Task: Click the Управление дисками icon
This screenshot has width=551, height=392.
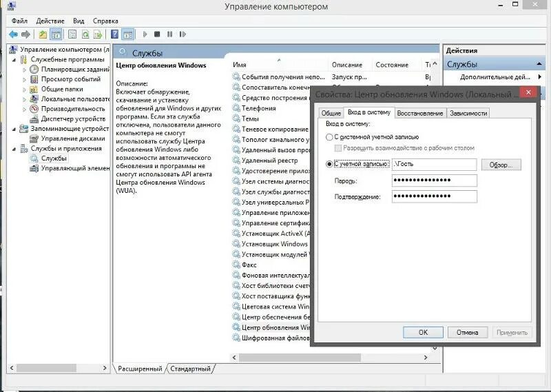Action: (34, 138)
